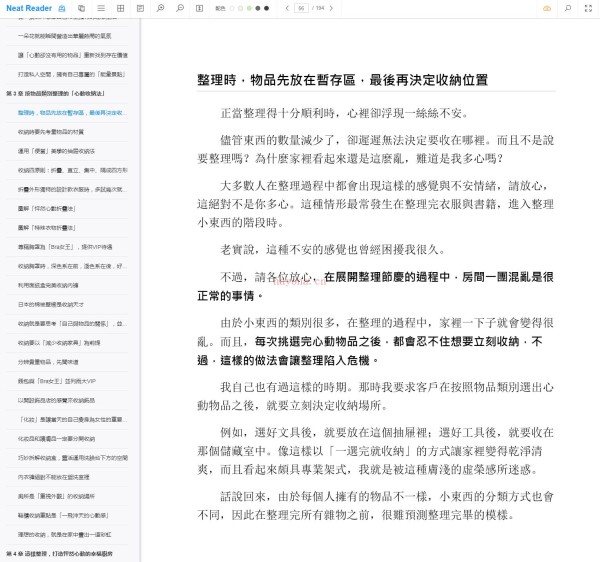Open TOC entry starting '巧妙拆解收納盒'
The height and width of the screenshot is (562, 600).
pyautogui.click(x=73, y=458)
